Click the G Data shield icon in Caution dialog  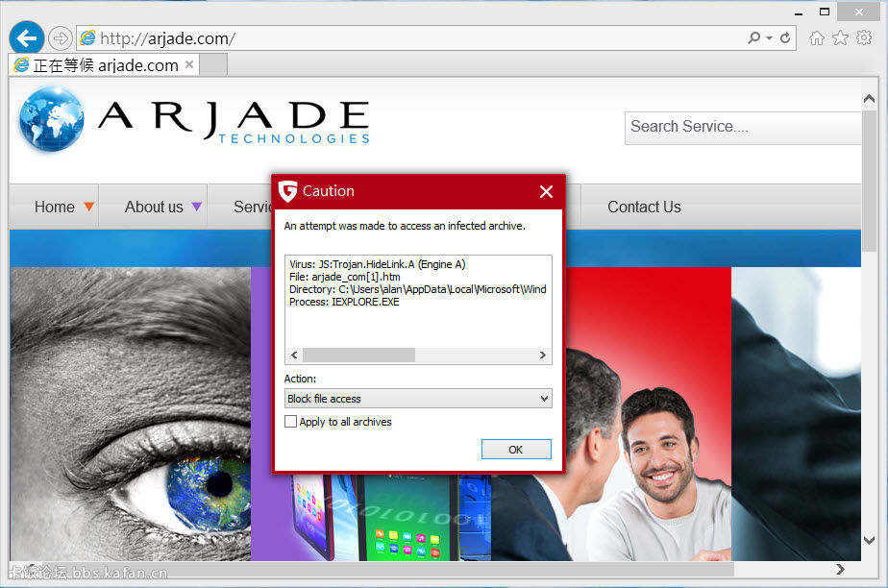[288, 191]
